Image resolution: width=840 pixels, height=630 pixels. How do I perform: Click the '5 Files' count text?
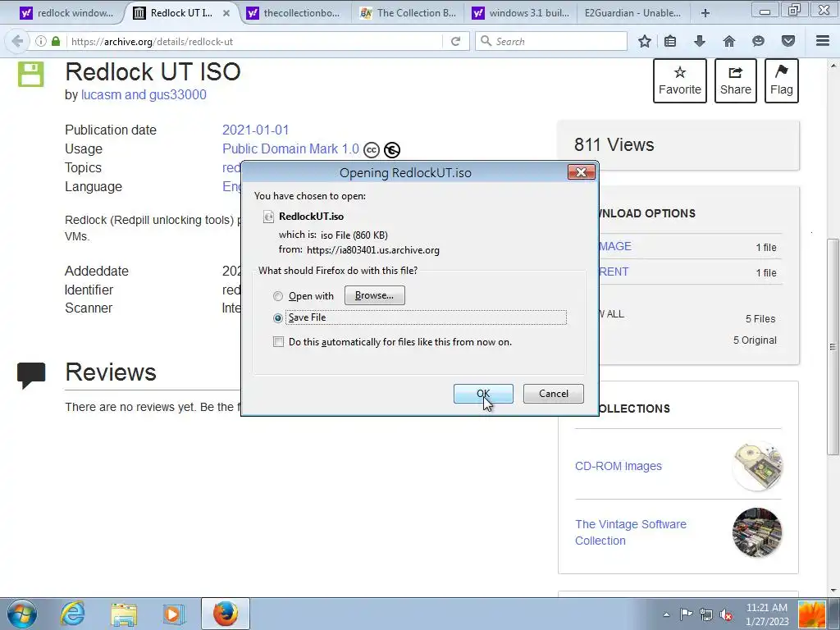760,319
